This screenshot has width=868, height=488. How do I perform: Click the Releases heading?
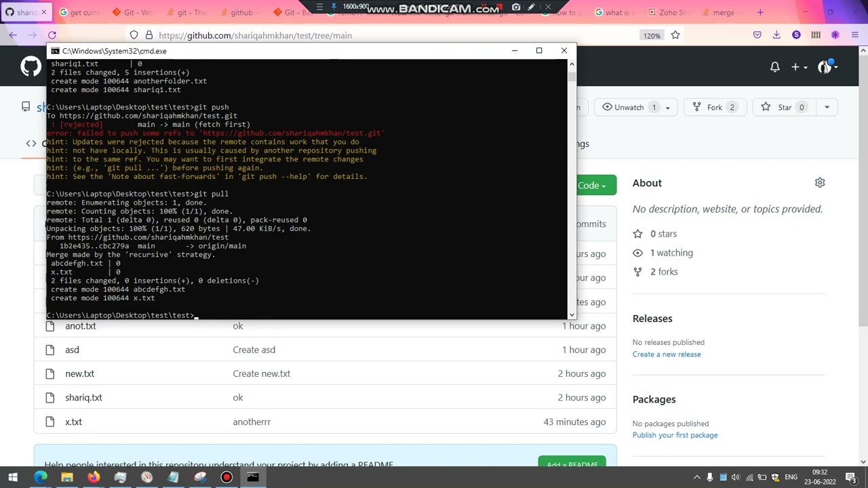[x=652, y=319]
